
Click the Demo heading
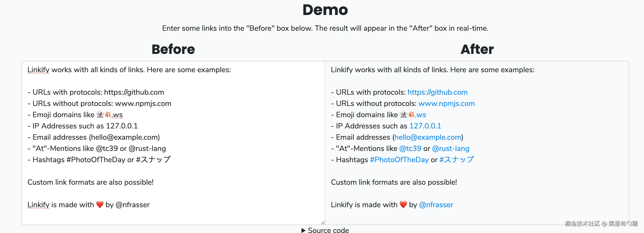325,10
